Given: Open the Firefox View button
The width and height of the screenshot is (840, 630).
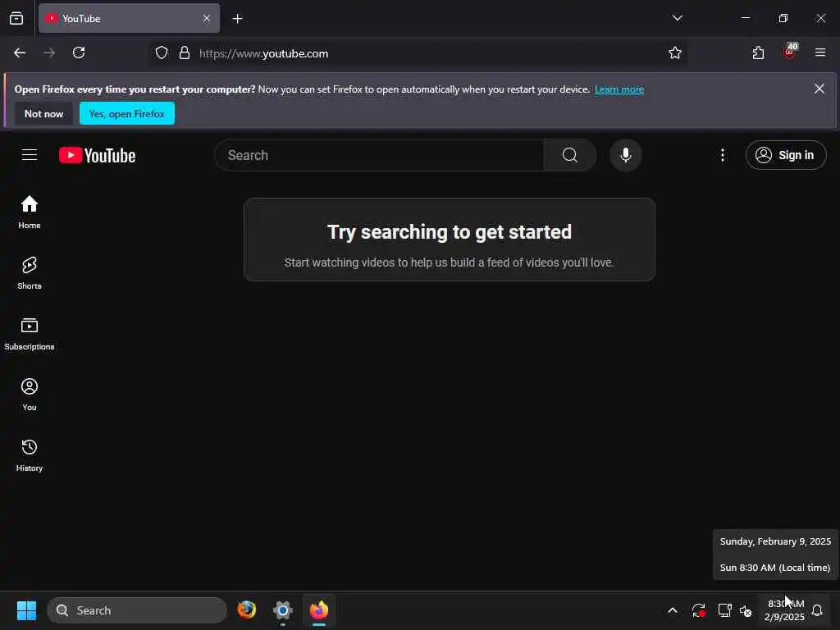Looking at the screenshot, I should 16,18.
